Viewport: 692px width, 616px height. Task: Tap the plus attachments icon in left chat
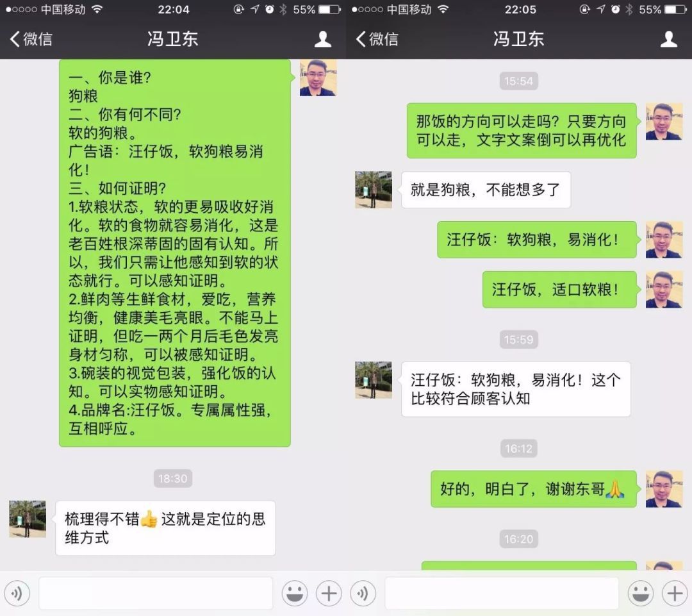(329, 593)
